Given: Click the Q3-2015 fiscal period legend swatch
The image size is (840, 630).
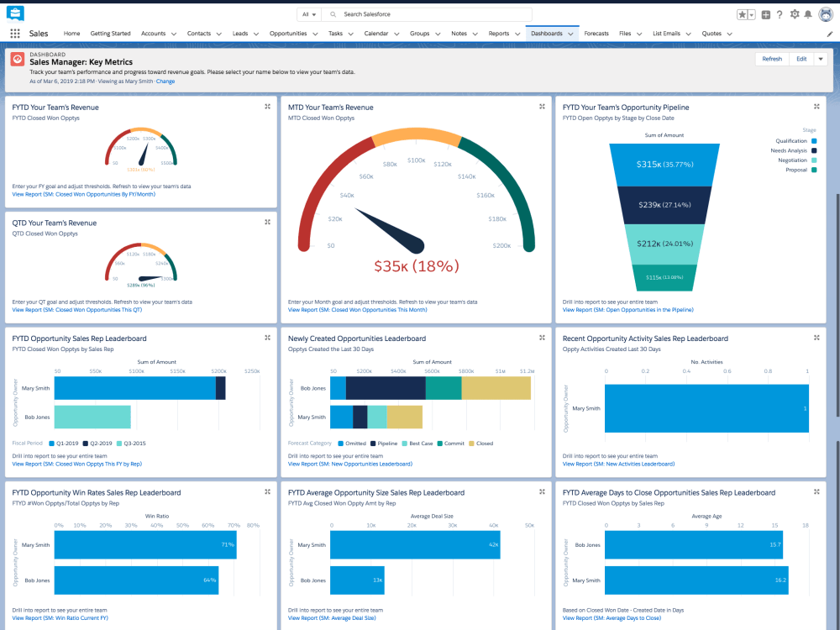Looking at the screenshot, I should pos(119,444).
